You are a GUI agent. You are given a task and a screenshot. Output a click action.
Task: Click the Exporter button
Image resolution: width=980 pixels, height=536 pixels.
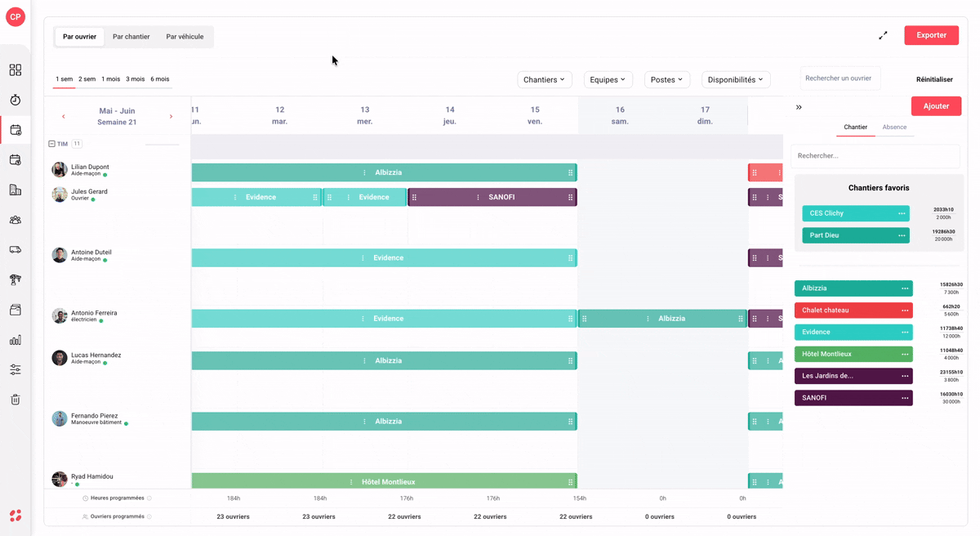[932, 36]
